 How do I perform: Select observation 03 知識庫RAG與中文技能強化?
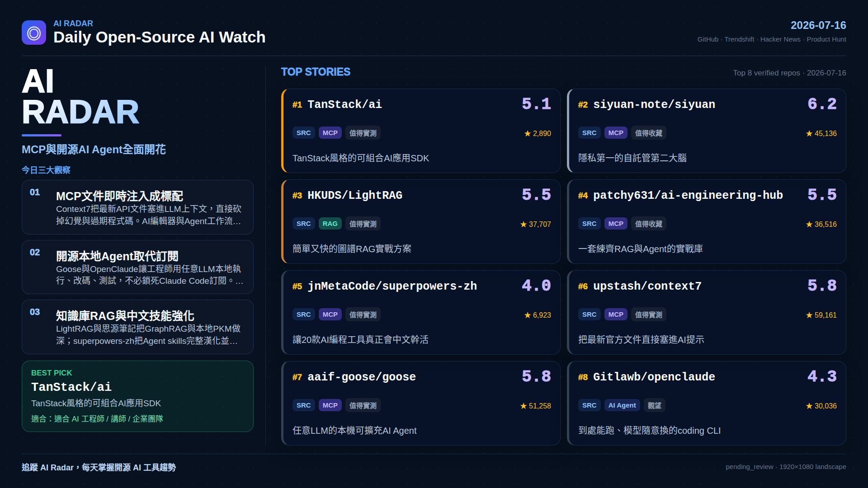137,327
